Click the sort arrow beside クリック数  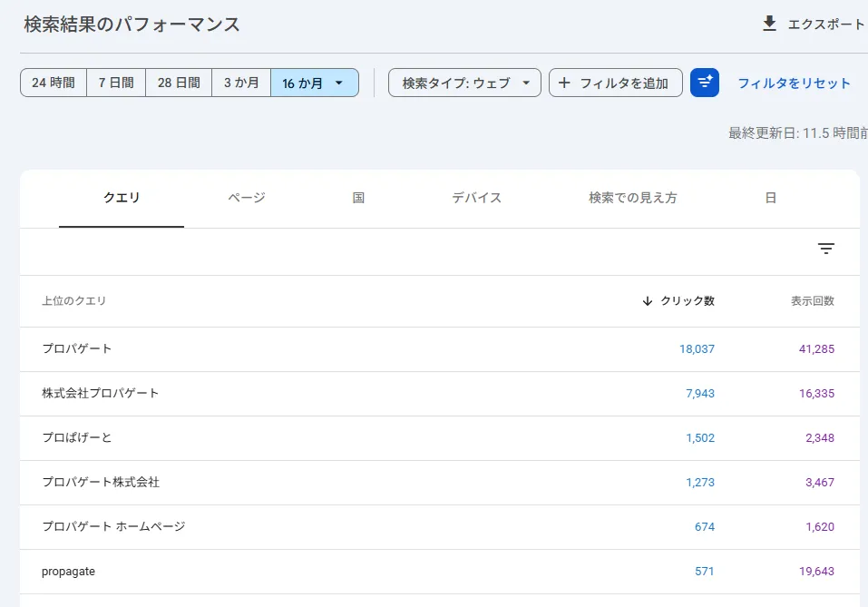647,300
